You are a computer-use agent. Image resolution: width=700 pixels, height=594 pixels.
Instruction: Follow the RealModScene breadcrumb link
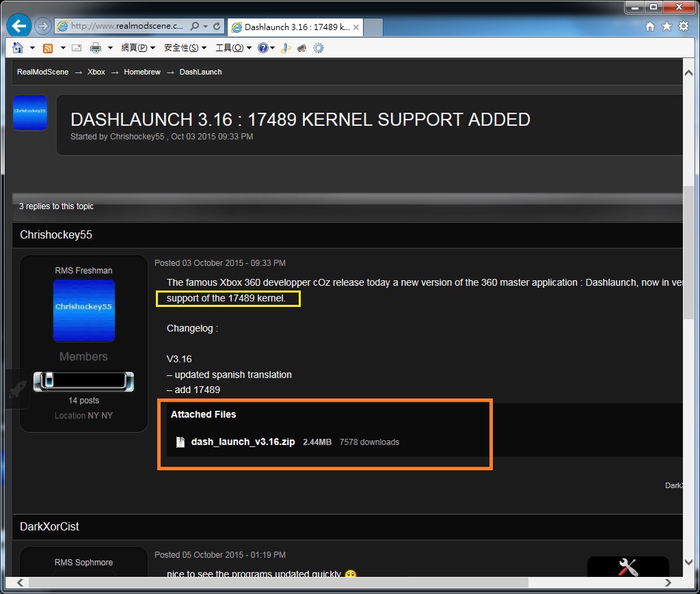(43, 72)
